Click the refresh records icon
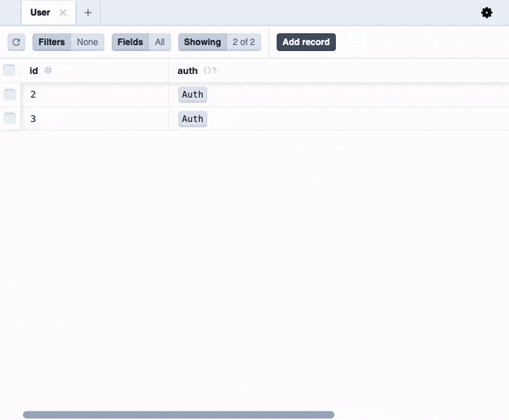The image size is (509, 420). [16, 42]
